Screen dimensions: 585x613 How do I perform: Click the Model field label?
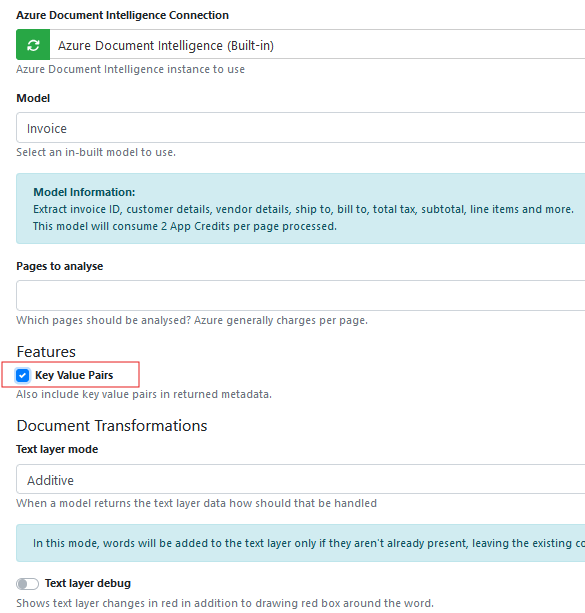pos(33,98)
